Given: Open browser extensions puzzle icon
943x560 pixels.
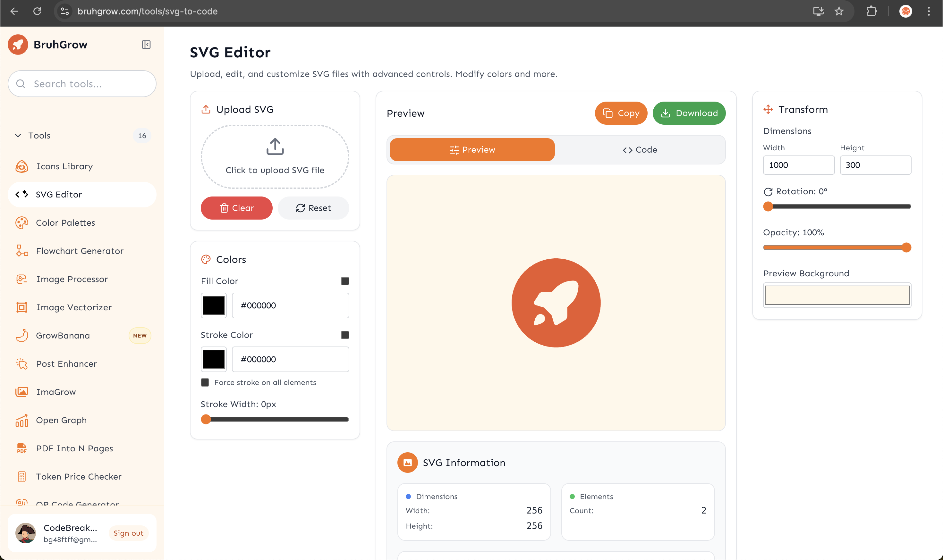Looking at the screenshot, I should (x=871, y=11).
